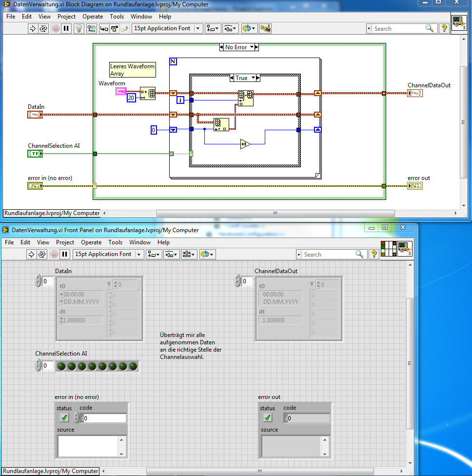
Task: Click Run arrow in block diagram toolbar
Action: pos(33,28)
